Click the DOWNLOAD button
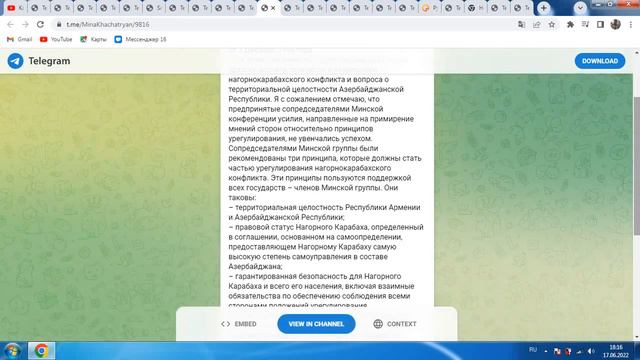 tap(600, 61)
